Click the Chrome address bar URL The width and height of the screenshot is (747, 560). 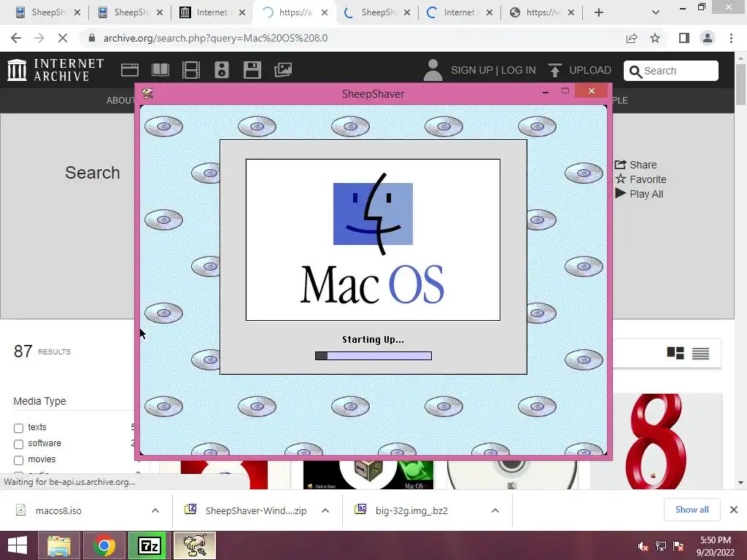(x=215, y=38)
